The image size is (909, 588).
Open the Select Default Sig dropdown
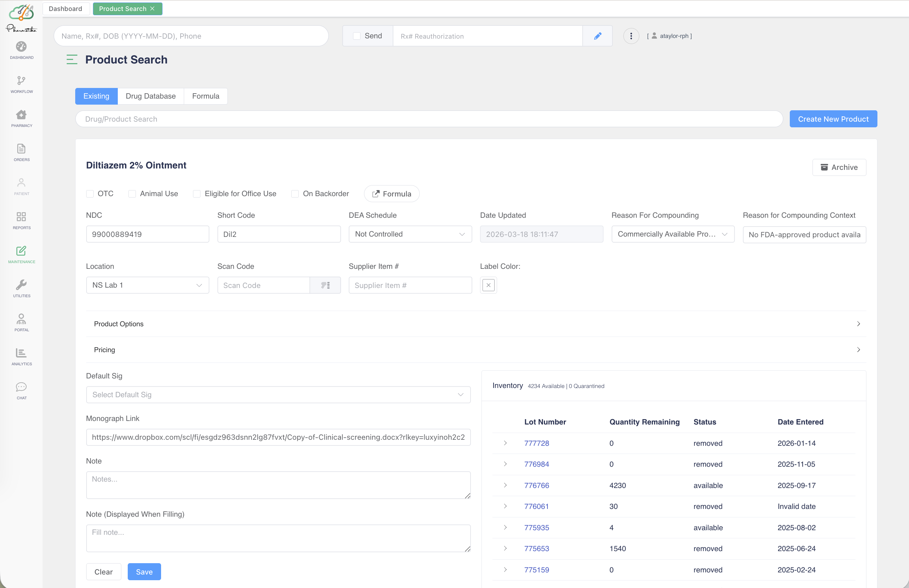click(x=278, y=394)
